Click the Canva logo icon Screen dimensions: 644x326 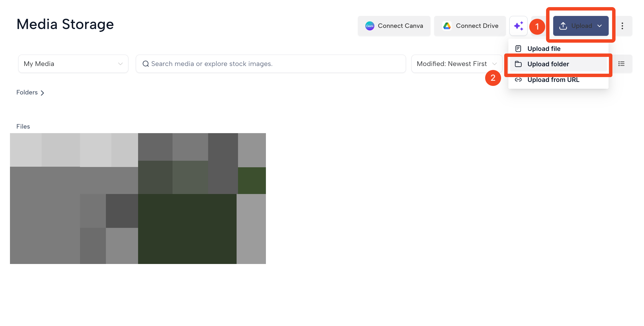click(370, 26)
